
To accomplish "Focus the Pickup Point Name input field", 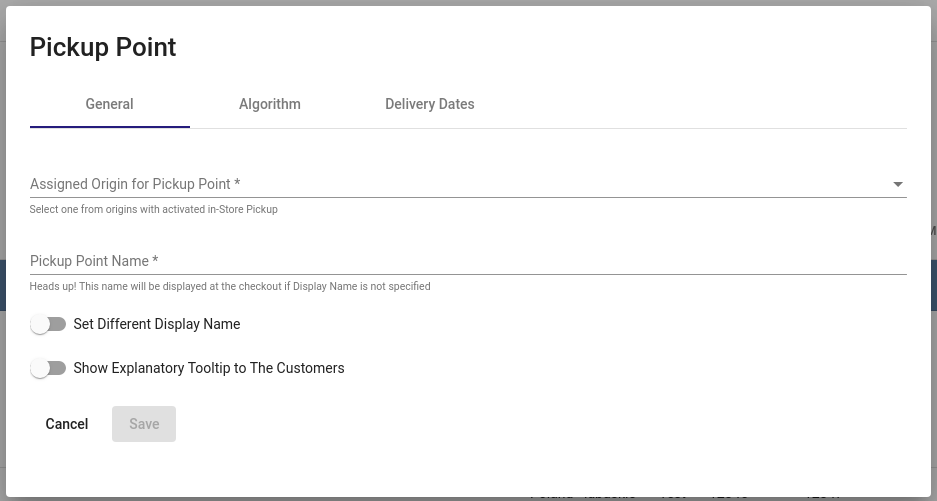I will (468, 261).
